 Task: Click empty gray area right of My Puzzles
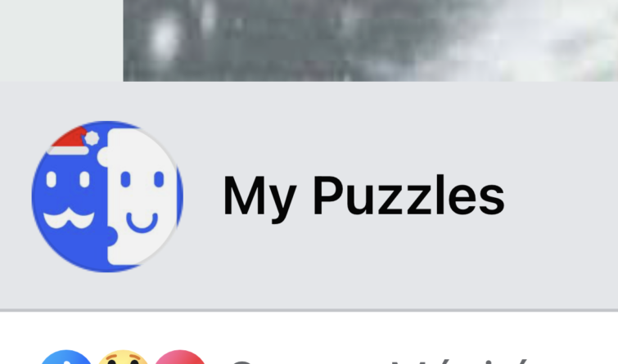(x=560, y=196)
